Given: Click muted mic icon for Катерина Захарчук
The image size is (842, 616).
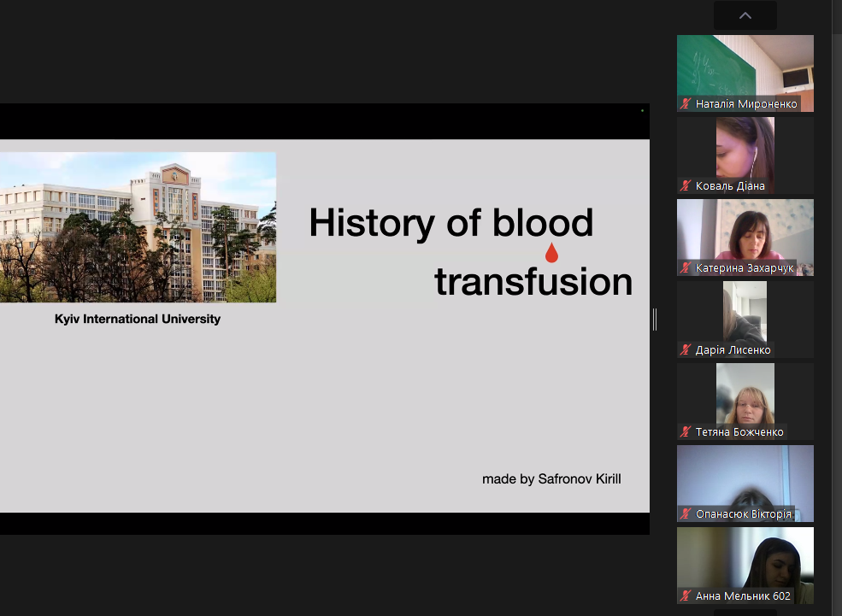Looking at the screenshot, I should tap(686, 267).
